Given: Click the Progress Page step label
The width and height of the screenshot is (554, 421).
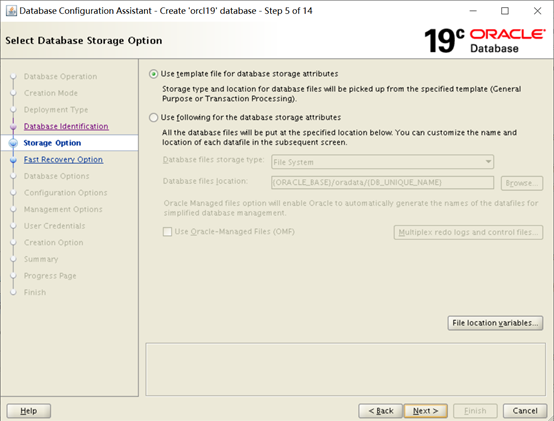Looking at the screenshot, I should (x=50, y=276).
